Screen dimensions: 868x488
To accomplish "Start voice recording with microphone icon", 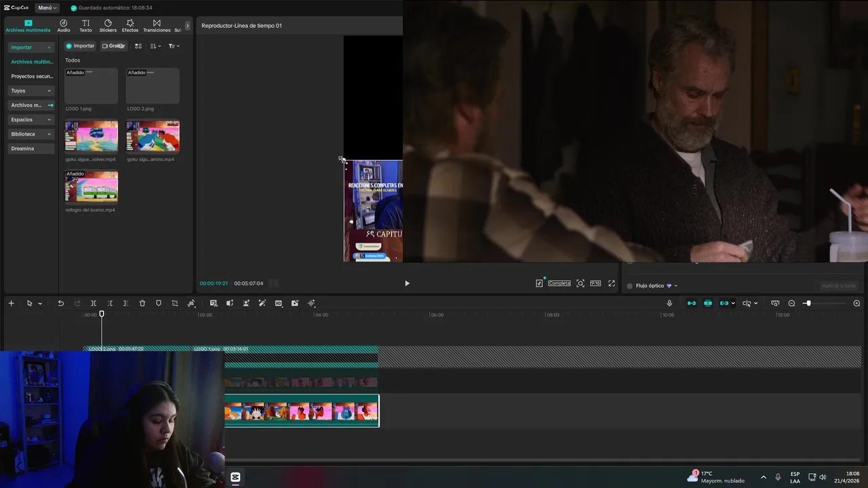I will point(669,303).
